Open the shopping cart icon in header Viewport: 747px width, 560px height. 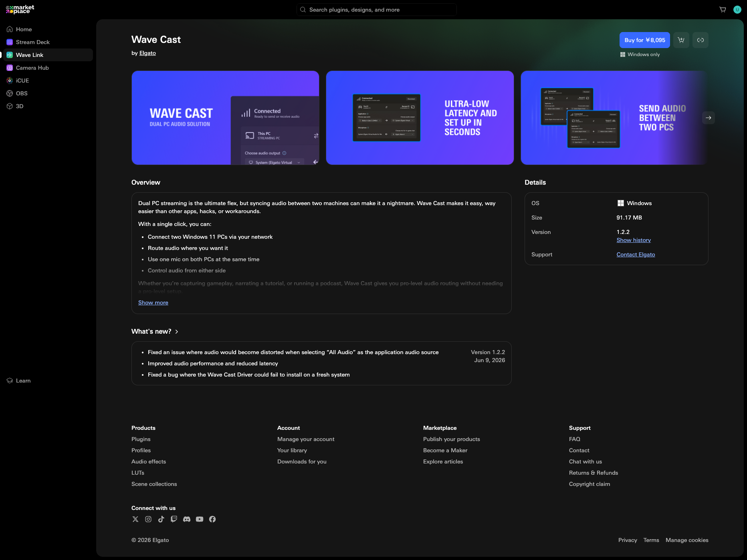[x=723, y=10]
